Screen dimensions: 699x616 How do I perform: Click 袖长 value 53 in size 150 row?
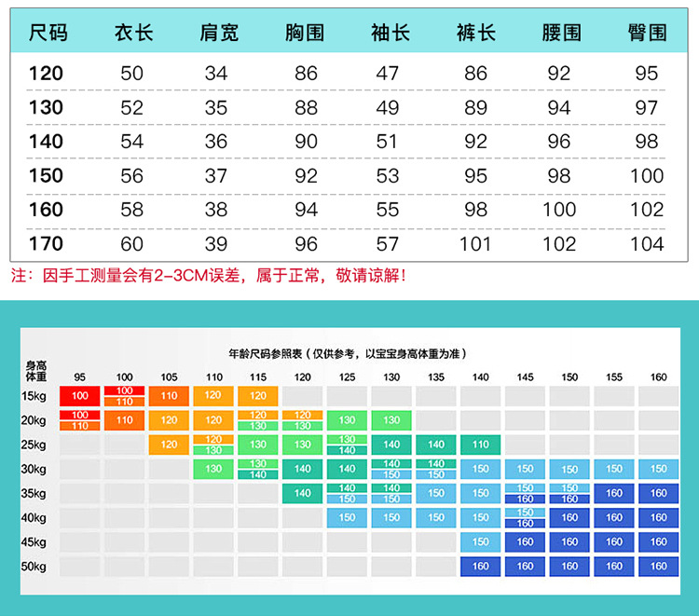[x=388, y=175]
